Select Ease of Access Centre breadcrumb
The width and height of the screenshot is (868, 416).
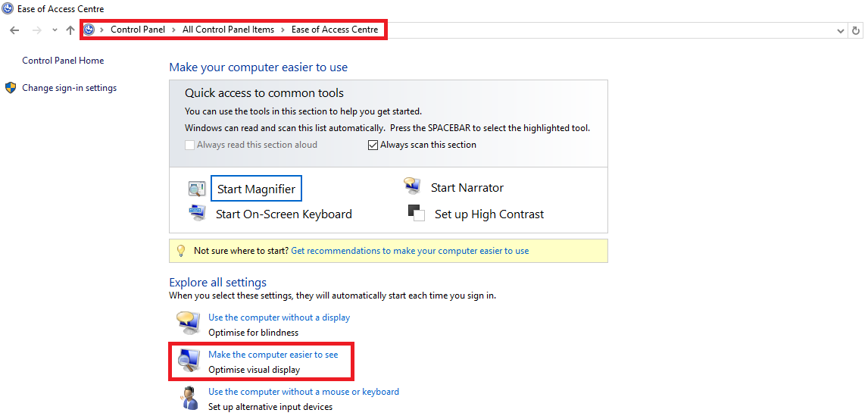(335, 30)
